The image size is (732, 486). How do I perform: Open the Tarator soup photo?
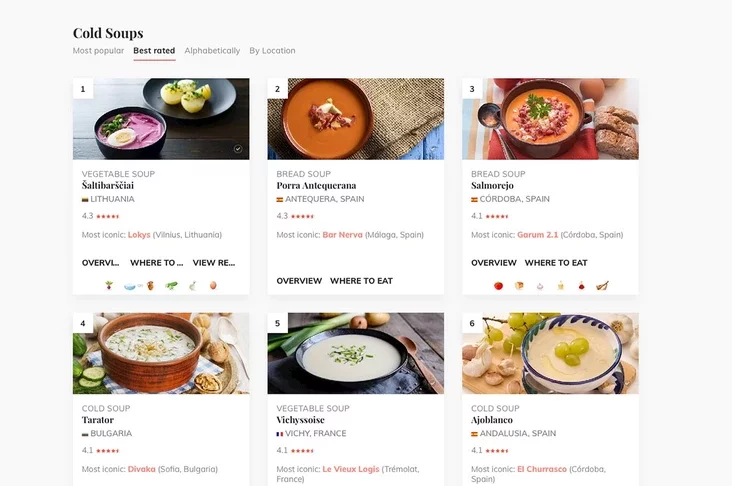[x=161, y=353]
